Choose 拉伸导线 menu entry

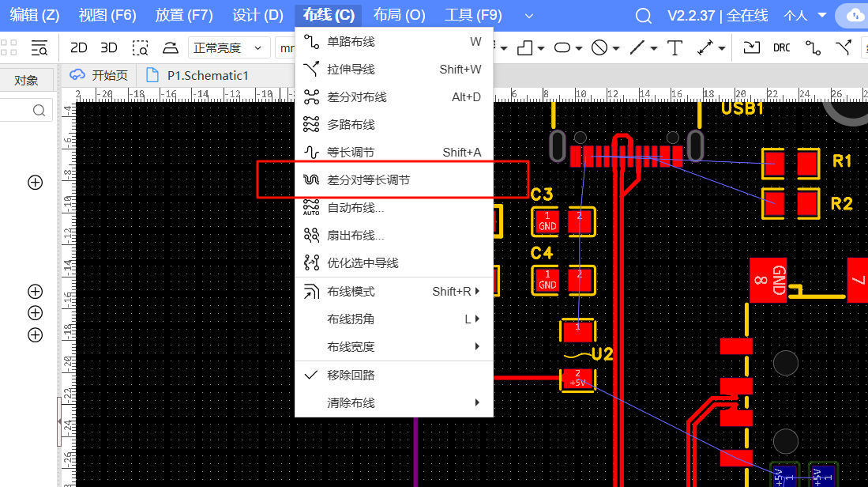pyautogui.click(x=393, y=70)
